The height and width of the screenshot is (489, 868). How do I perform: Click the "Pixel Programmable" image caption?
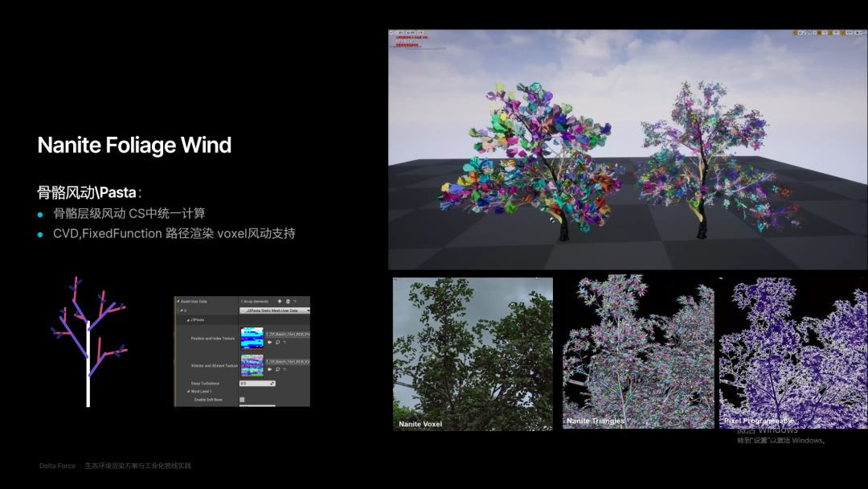click(x=759, y=421)
